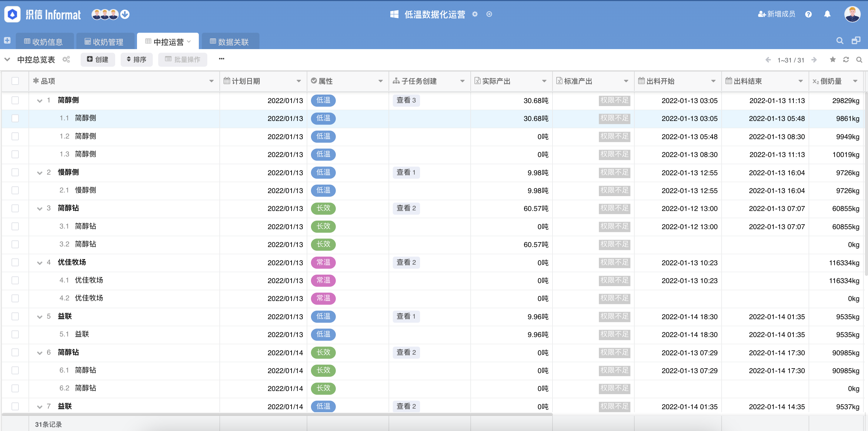
Task: Click the multi-window icon in tab bar
Action: pyautogui.click(x=856, y=41)
